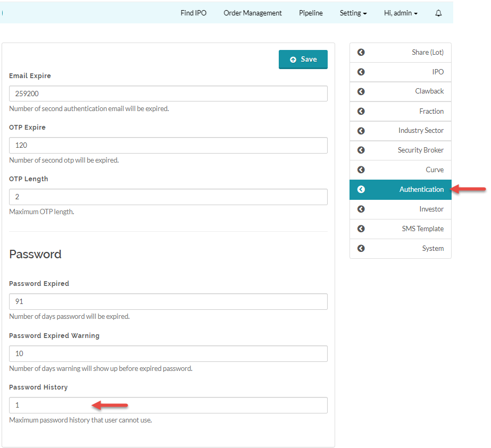
Task: Click 'Maximum password history that user cannot use.' text
Action: coord(80,420)
